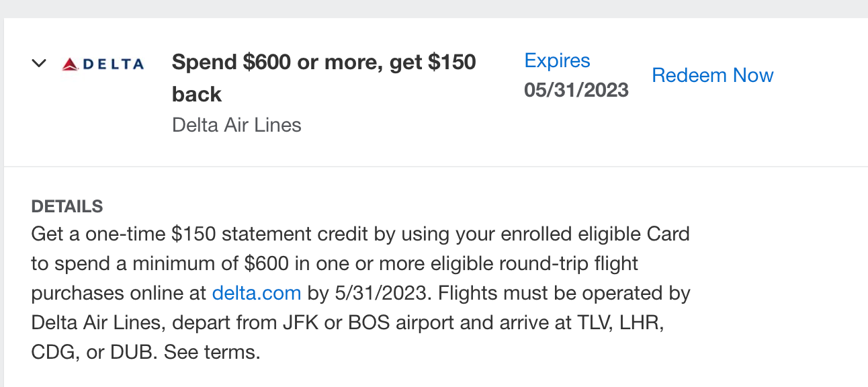This screenshot has width=868, height=387.
Task: Click the blue Expires label
Action: [x=557, y=60]
